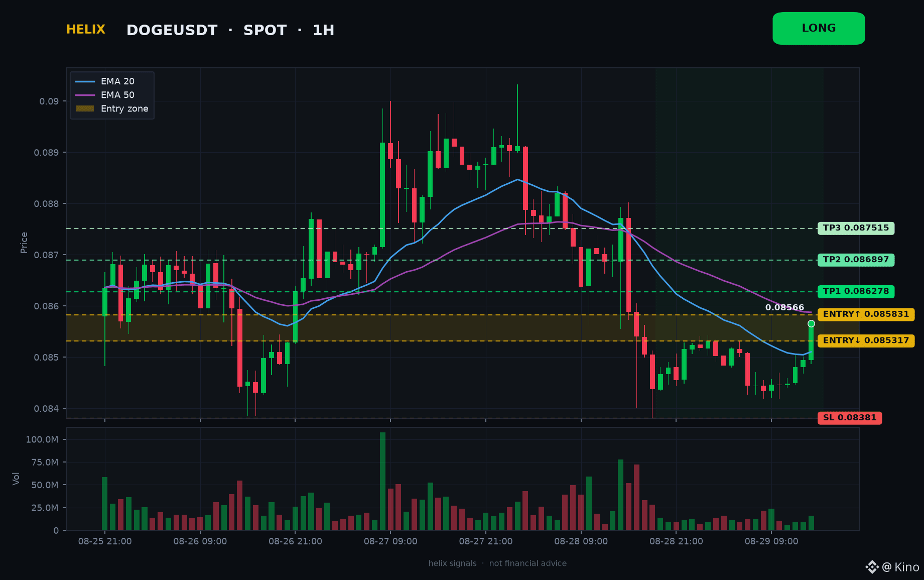Click the 0.084 price axis tick

(x=46, y=409)
